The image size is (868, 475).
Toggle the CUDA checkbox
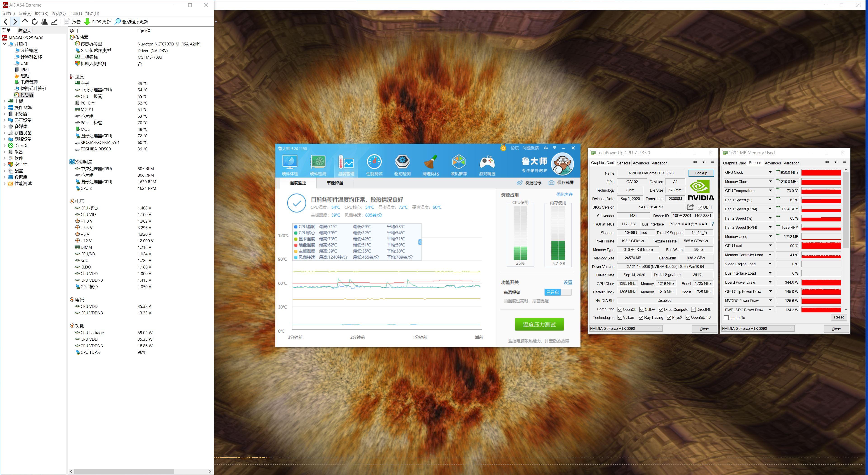click(x=642, y=309)
